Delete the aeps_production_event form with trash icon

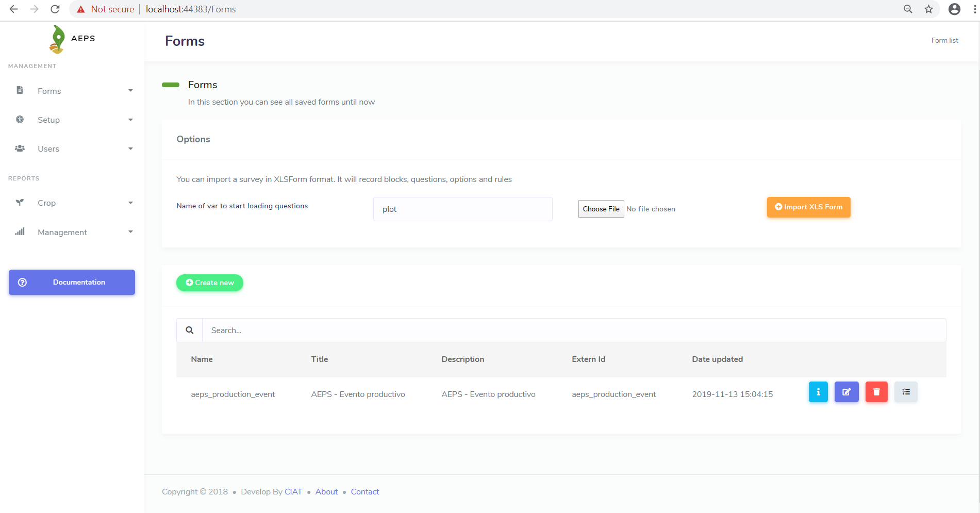click(x=876, y=392)
